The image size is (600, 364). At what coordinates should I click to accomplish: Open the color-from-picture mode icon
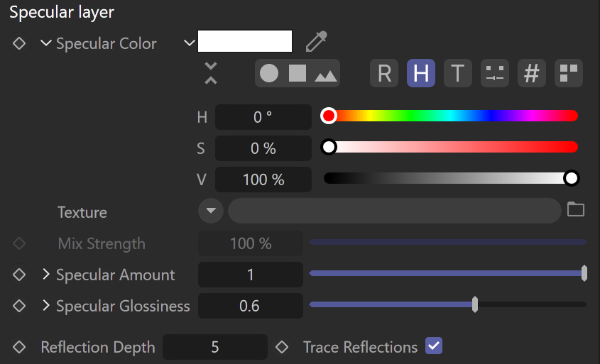[326, 75]
